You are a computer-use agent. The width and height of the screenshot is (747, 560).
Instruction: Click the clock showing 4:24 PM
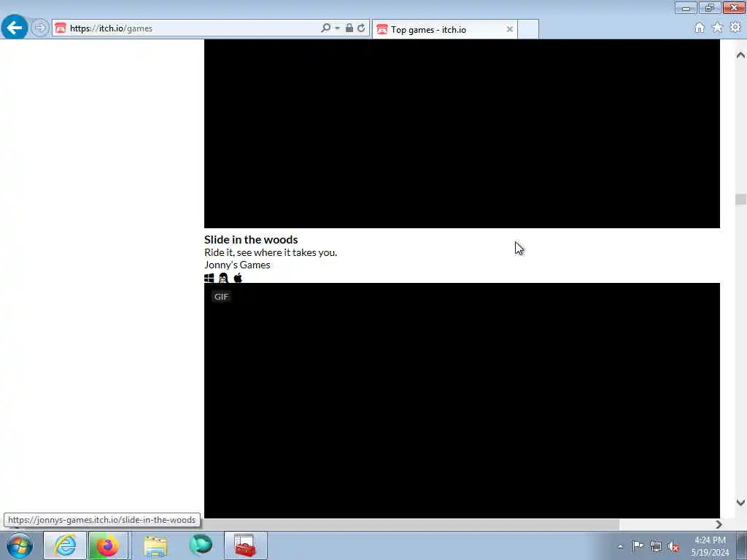click(x=710, y=546)
